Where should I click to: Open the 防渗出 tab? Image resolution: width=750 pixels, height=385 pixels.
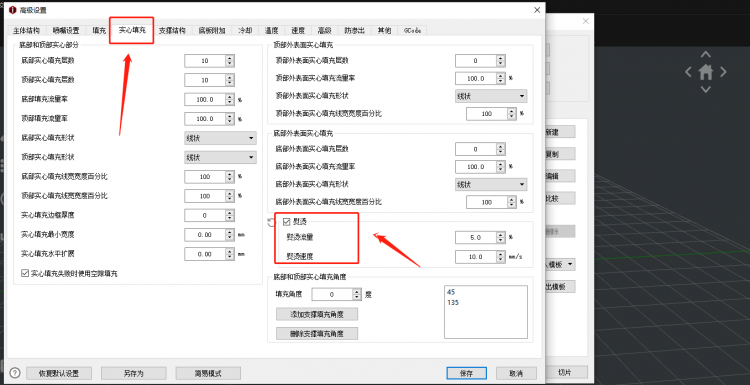tap(354, 30)
